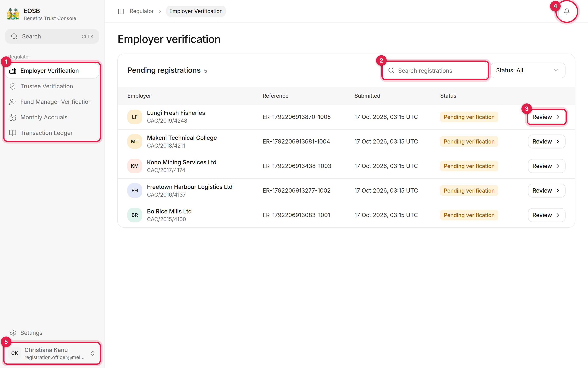The width and height of the screenshot is (588, 368).
Task: Review Kono Mining Services Ltd registration
Action: (x=546, y=166)
